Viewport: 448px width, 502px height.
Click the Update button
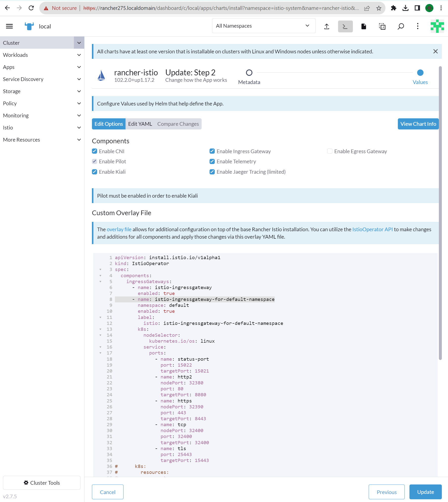[x=425, y=492]
